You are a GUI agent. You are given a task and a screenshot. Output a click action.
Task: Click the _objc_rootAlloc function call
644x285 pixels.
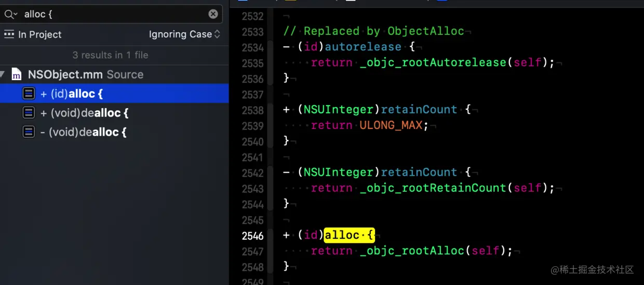[412, 251]
